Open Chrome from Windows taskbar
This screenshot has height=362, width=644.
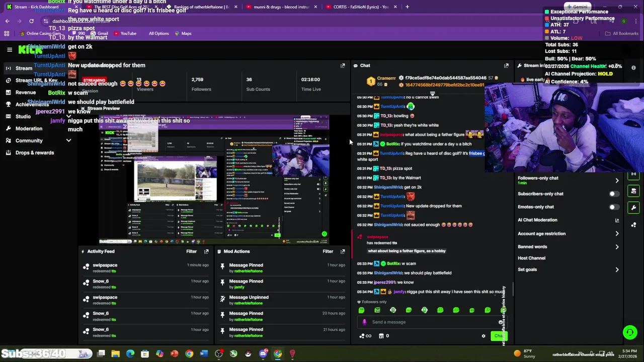189,354
